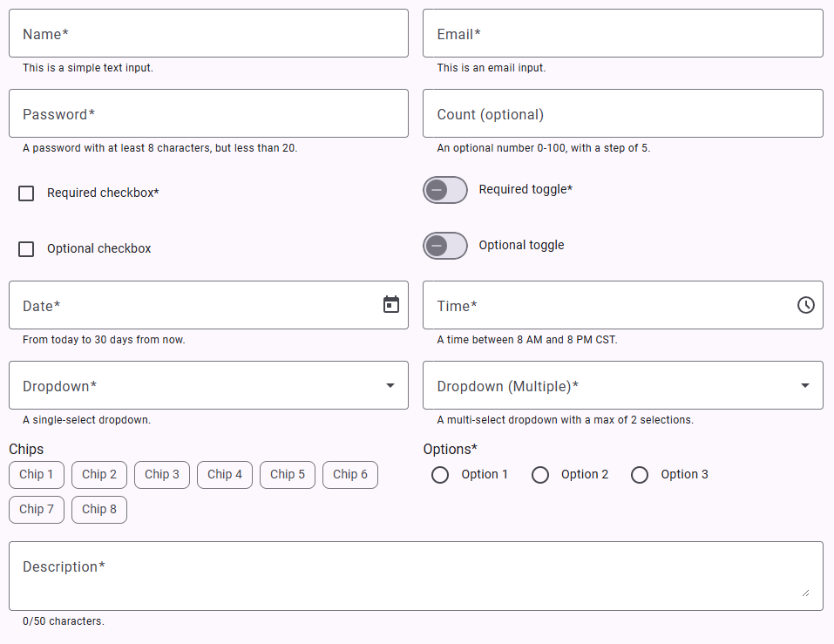The height and width of the screenshot is (644, 834).
Task: Open the Dropdown (Multiple) list arrow
Action: 805,385
